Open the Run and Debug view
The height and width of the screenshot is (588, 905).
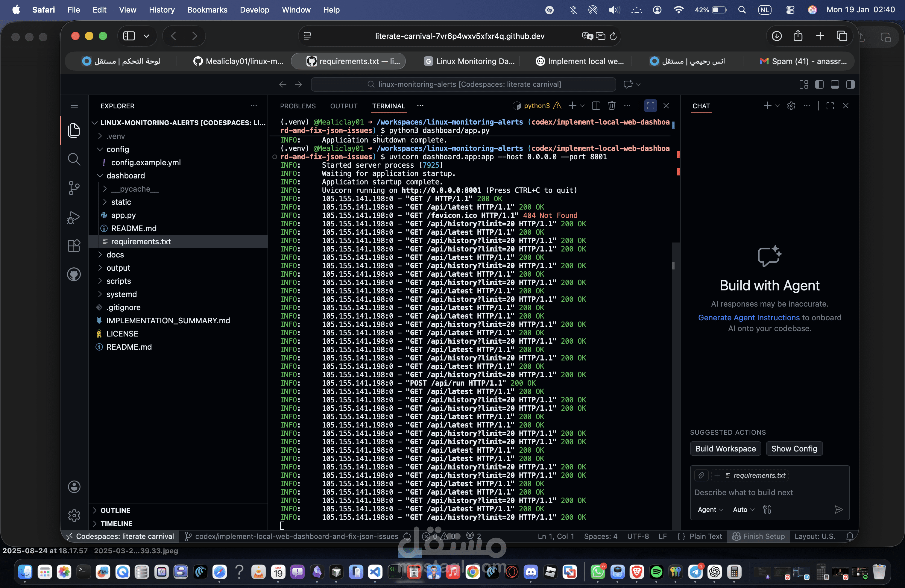[74, 218]
